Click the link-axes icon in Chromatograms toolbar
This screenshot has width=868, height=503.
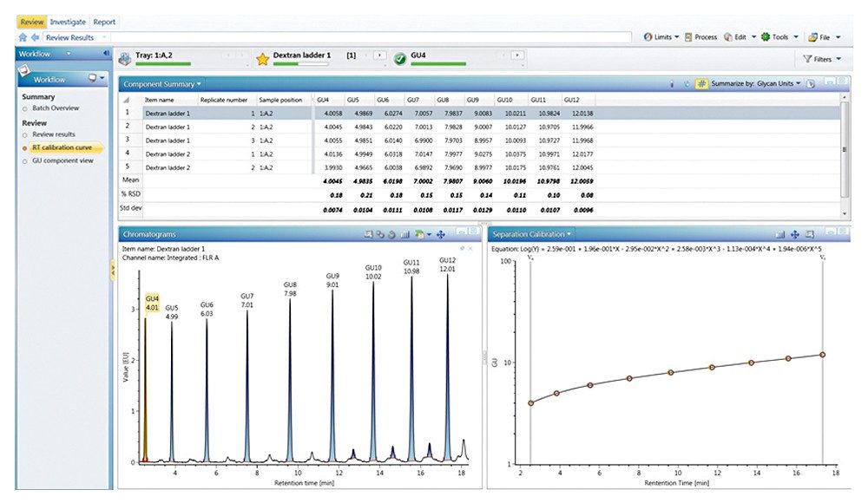pyautogui.click(x=380, y=235)
